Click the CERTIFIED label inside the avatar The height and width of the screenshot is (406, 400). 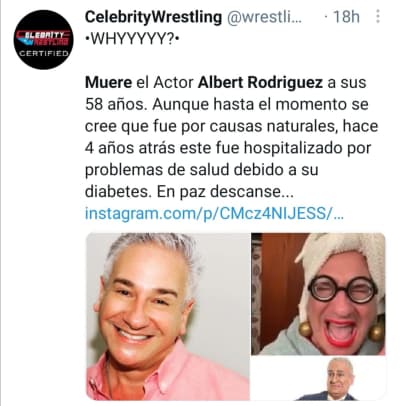(43, 53)
